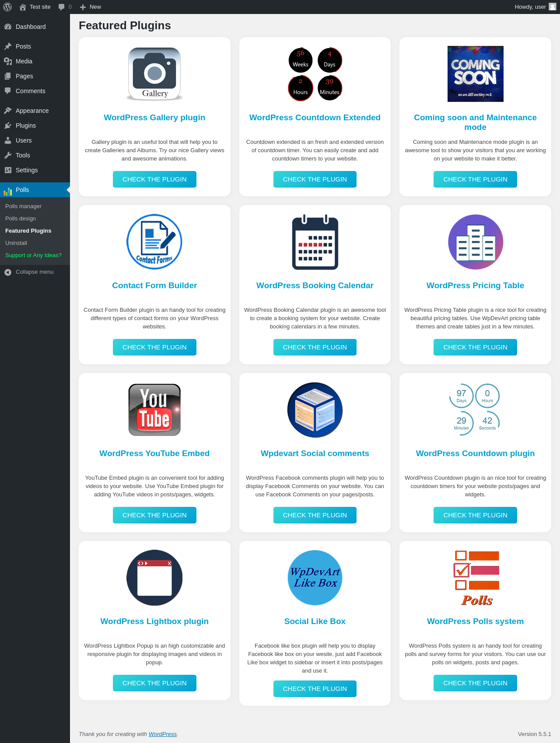
Task: Open the comments bubble icon in admin bar
Action: (62, 7)
